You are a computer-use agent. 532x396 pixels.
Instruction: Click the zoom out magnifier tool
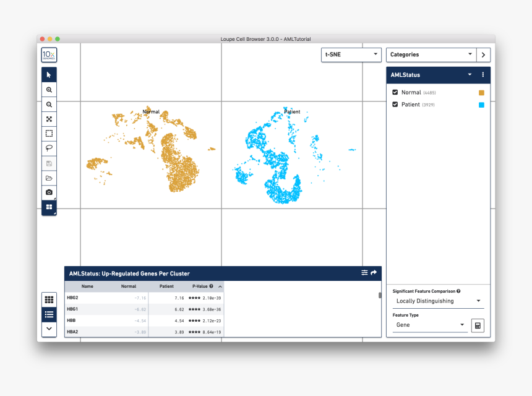coord(49,105)
